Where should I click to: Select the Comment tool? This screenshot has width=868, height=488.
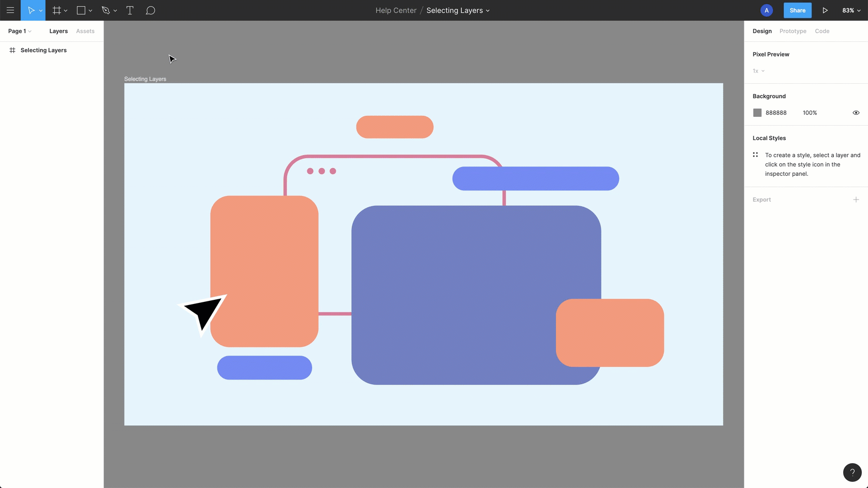150,10
